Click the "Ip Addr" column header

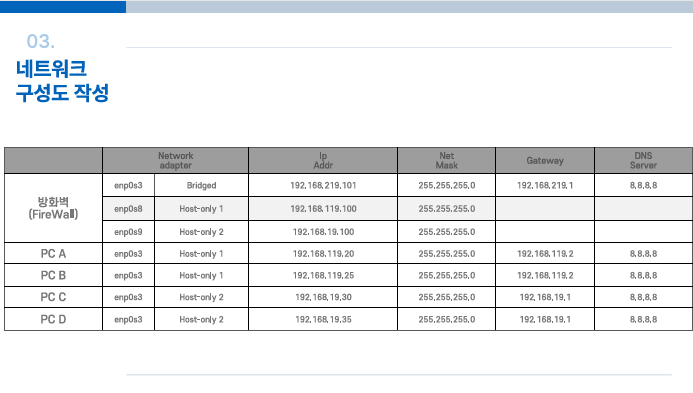pyautogui.click(x=323, y=160)
